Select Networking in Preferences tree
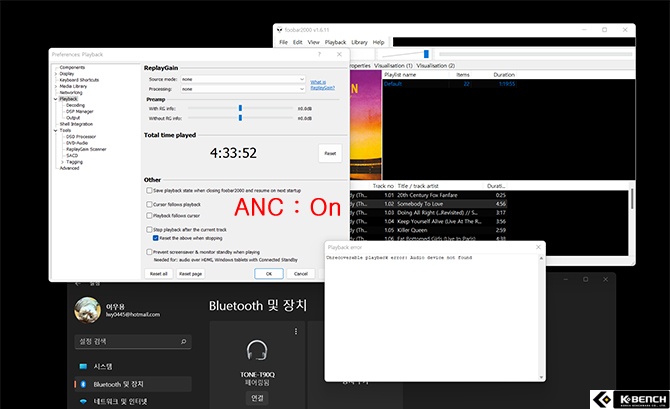Screen dimensions: 670x409 71,92
